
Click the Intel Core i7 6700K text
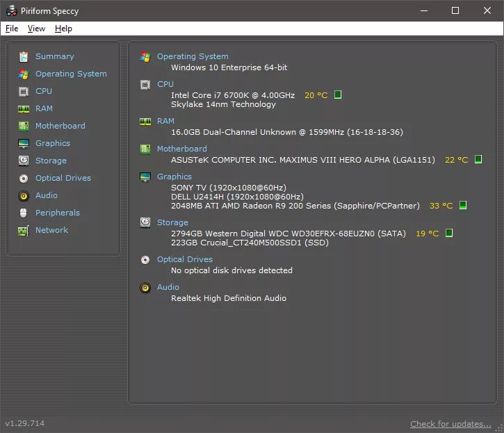tap(233, 95)
